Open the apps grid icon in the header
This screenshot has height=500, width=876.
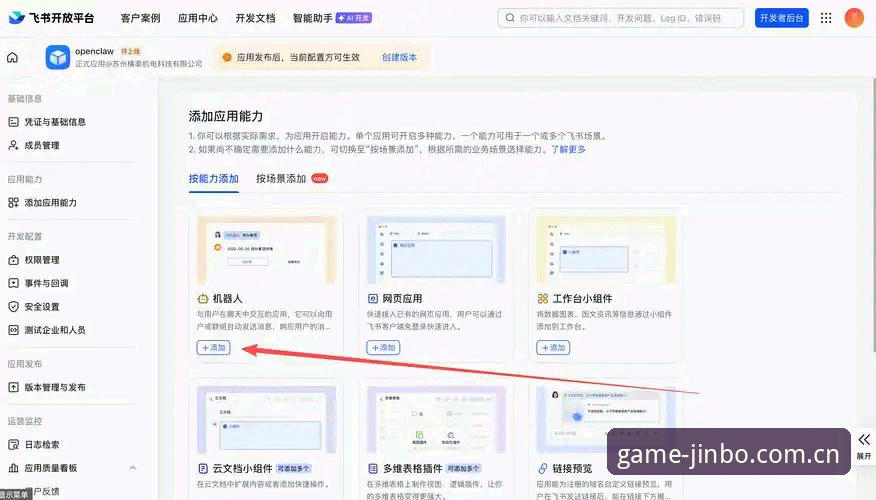[x=826, y=18]
